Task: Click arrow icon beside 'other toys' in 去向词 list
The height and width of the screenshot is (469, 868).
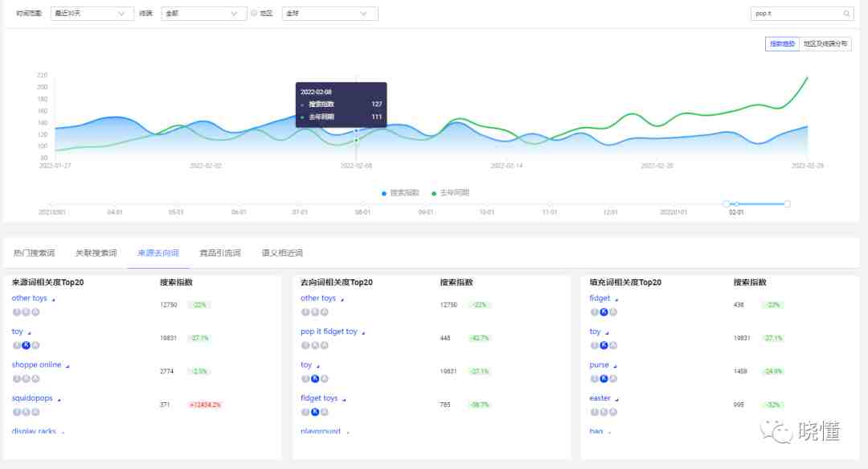Action: pos(342,299)
